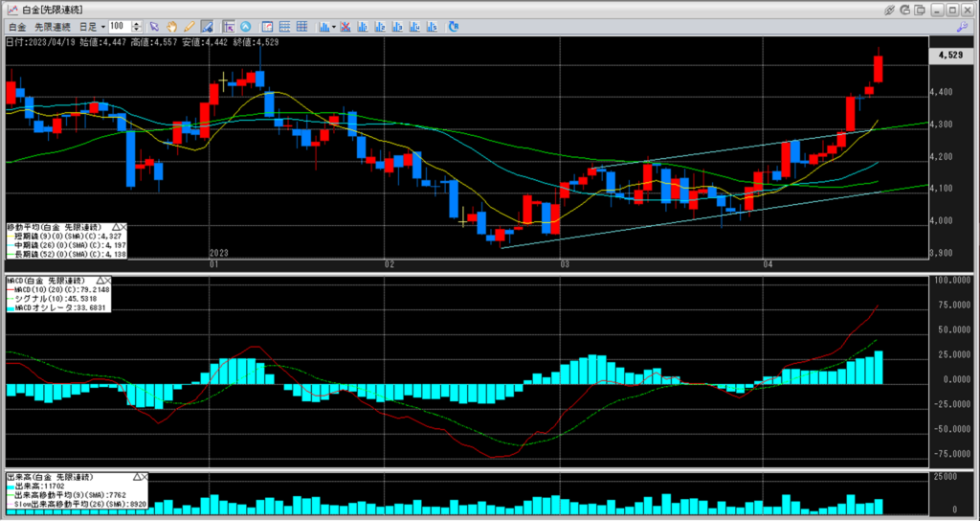Load chart template number 2
Image resolution: width=980 pixels, height=521 pixels.
[379, 27]
